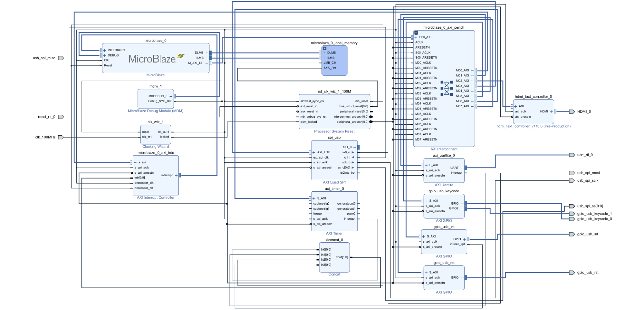Click the Clocking Wizard type label

click(x=156, y=147)
